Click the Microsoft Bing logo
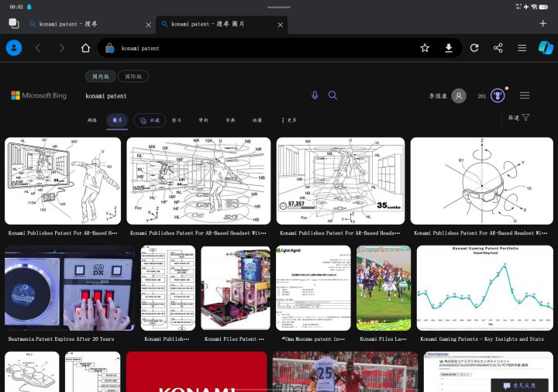Screen dimensions: 558x392 coord(39,95)
